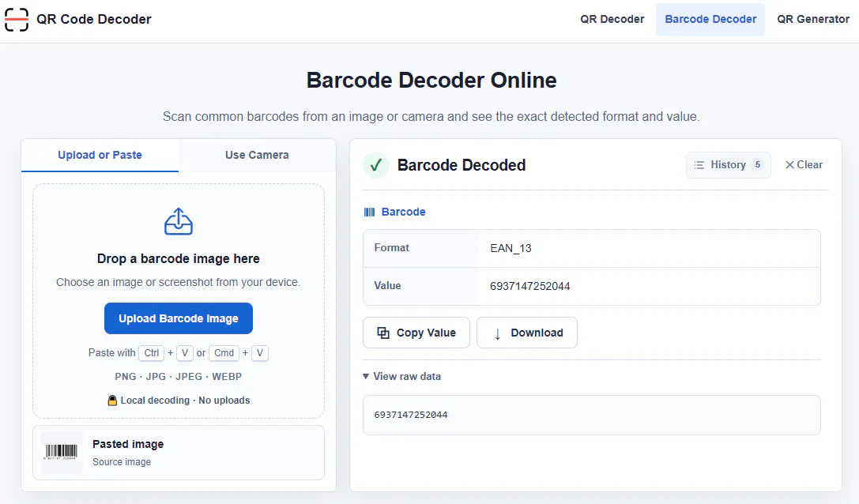
Task: Open the pasted barcode image thumbnail
Action: click(62, 453)
